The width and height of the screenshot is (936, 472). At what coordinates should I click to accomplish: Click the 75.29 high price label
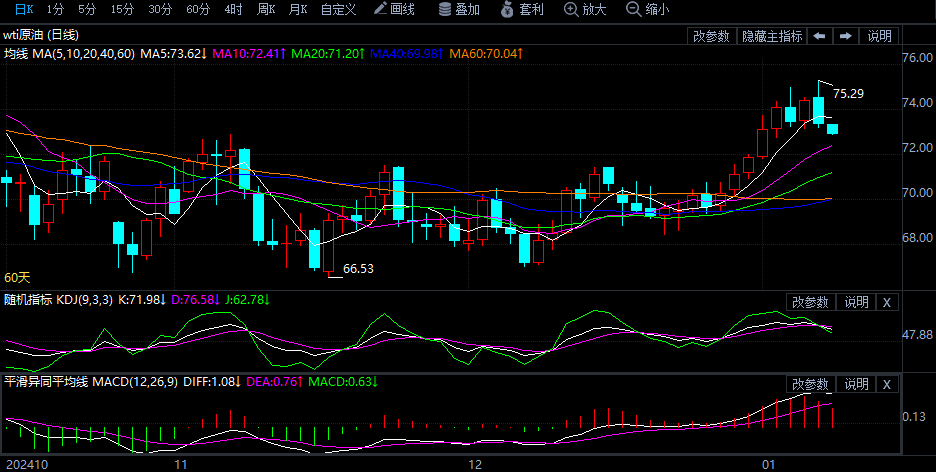[x=848, y=94]
